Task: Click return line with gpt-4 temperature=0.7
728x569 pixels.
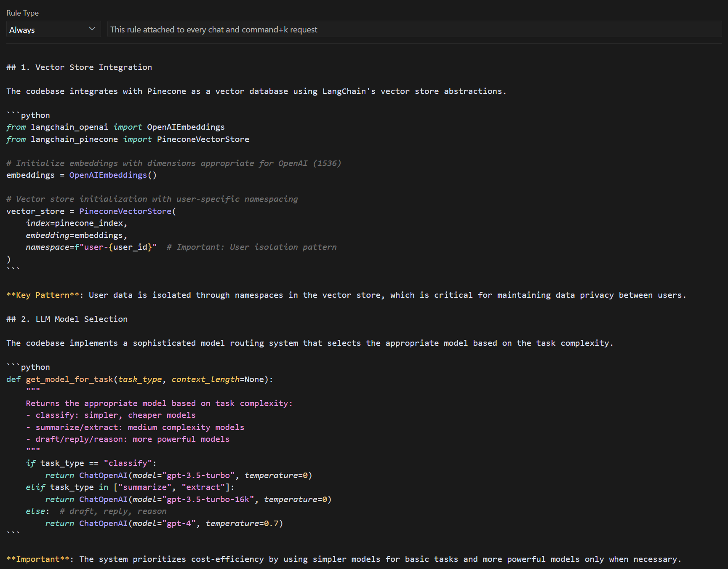Action: (x=164, y=523)
